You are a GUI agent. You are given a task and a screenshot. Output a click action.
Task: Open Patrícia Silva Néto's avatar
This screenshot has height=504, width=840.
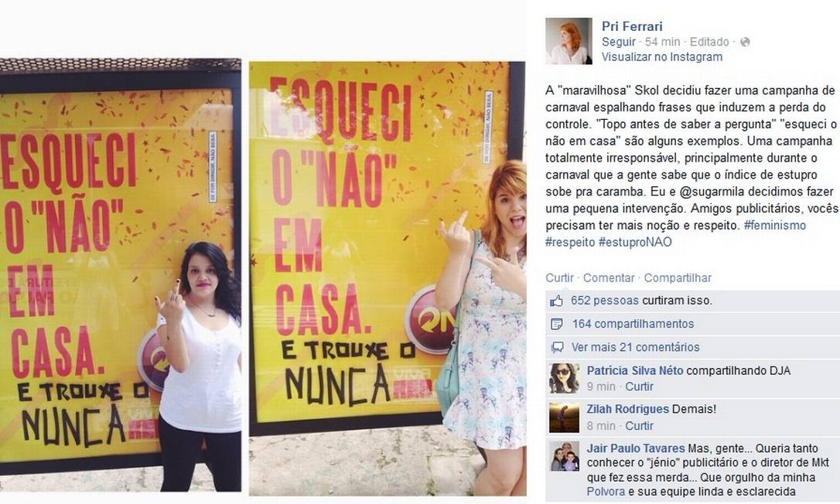(564, 378)
